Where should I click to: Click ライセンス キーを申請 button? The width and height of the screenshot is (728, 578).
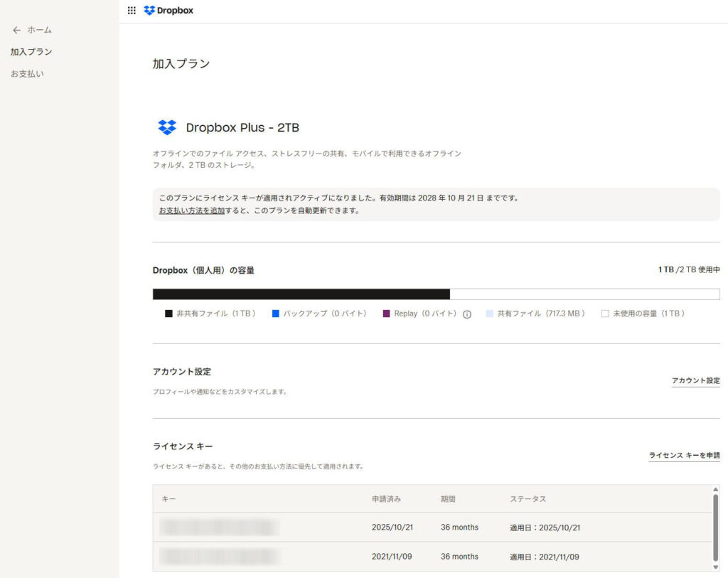(x=684, y=456)
